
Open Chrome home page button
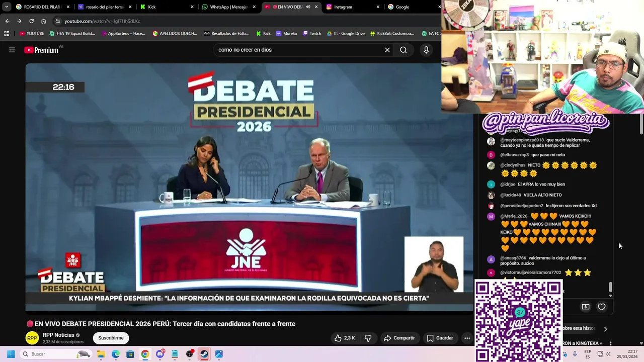click(x=43, y=21)
